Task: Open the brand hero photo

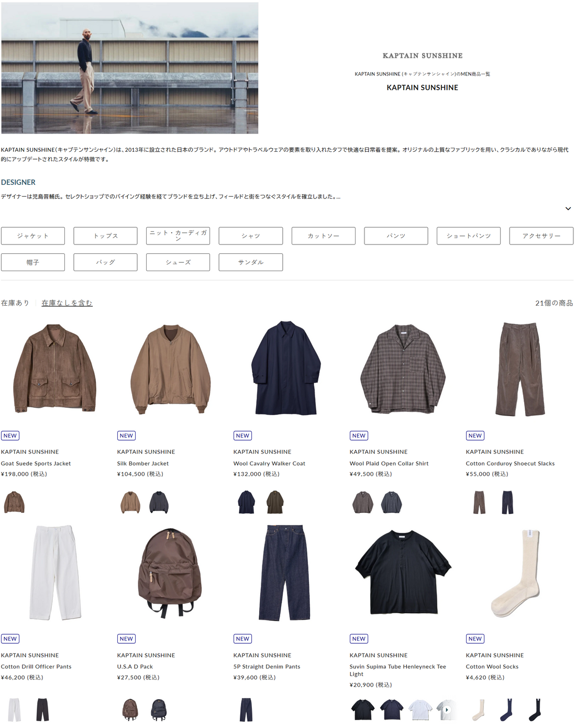Action: coord(130,68)
